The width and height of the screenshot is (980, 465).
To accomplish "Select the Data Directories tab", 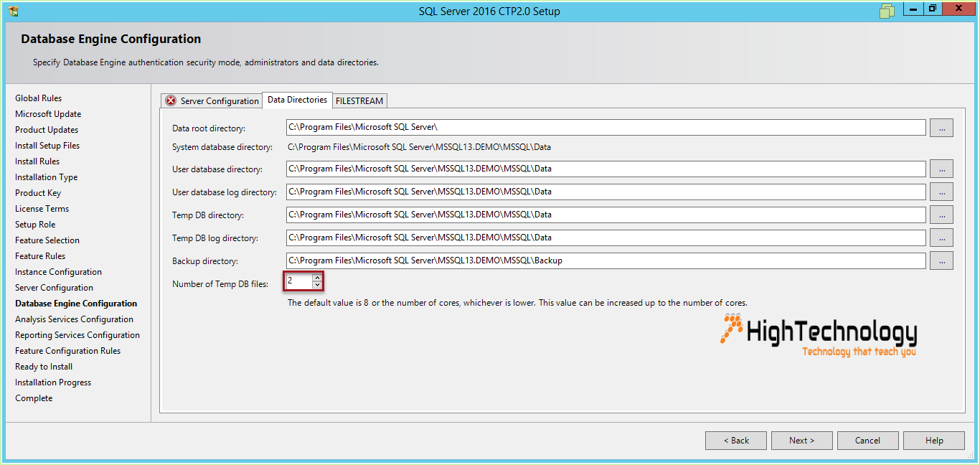I will pos(297,100).
